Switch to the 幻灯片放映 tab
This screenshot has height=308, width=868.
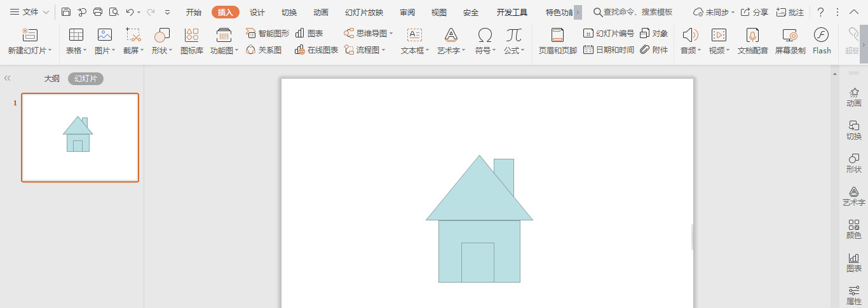(x=364, y=12)
